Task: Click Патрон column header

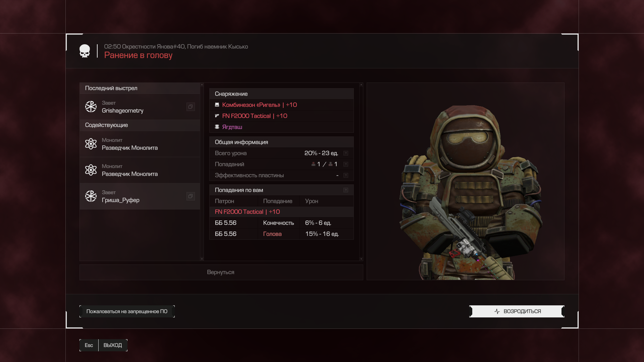Action: (224, 201)
